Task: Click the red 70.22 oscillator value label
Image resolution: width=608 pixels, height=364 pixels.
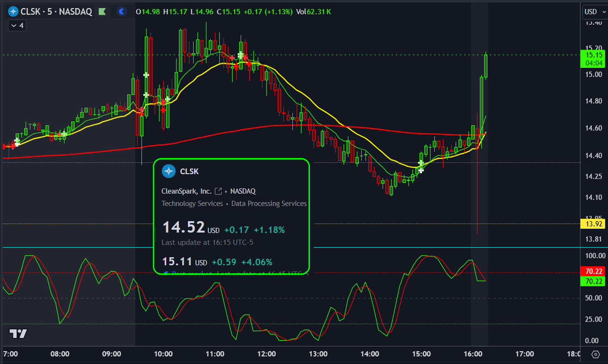Action: click(593, 272)
